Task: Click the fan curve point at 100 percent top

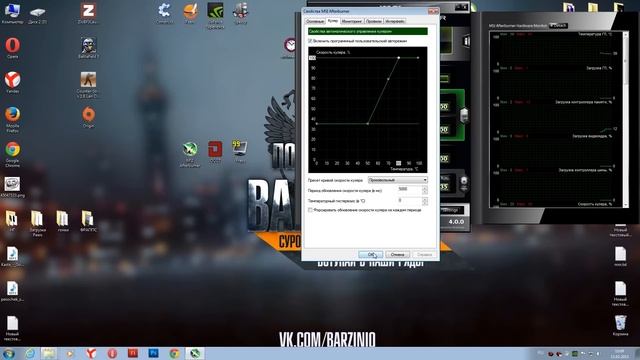Action: (399, 58)
